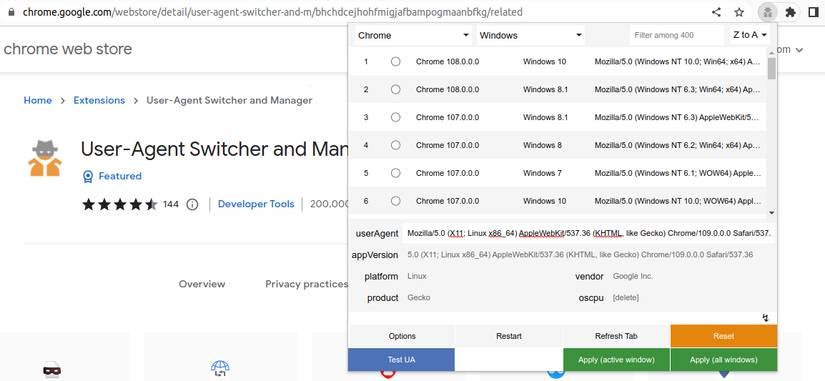825x381 pixels.
Task: Open the Chrome browser dropdown
Action: (412, 35)
